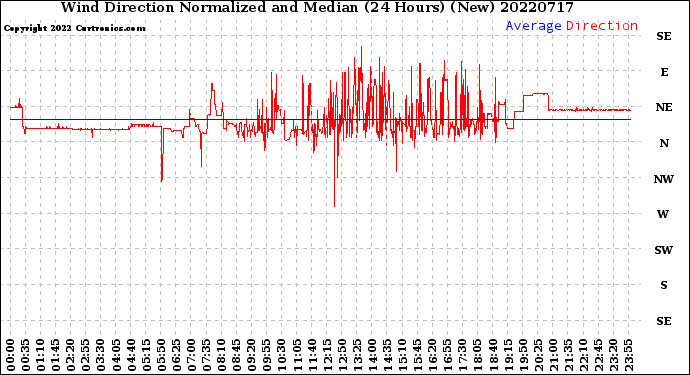This screenshot has width=690, height=375.
Task: Click the 11:40 time label
Action: click(312, 355)
